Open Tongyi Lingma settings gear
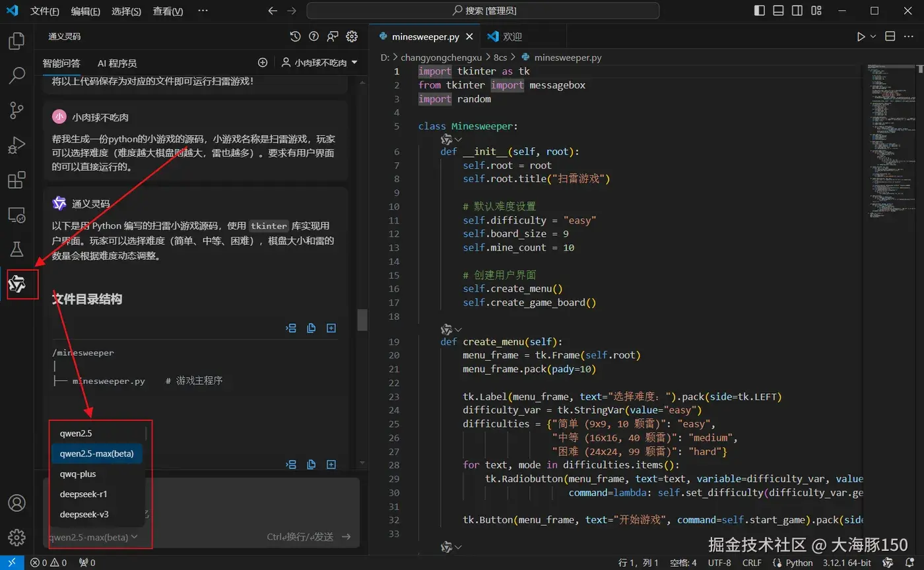924x570 pixels. click(x=352, y=37)
